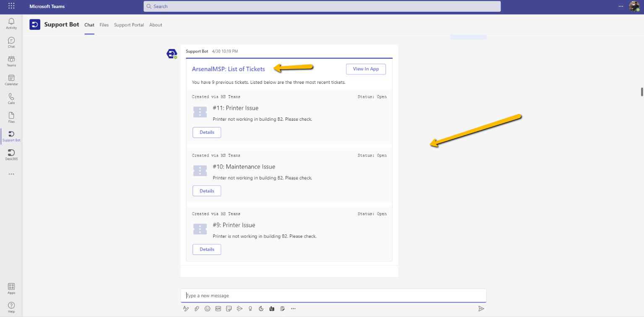Viewport: 644px width, 317px height.
Task: Insert an emoji in the message
Action: [x=207, y=308]
